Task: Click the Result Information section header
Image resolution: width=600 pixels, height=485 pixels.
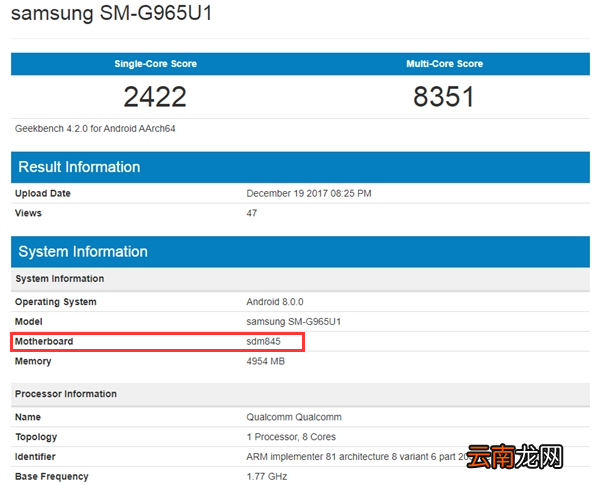Action: pyautogui.click(x=300, y=167)
